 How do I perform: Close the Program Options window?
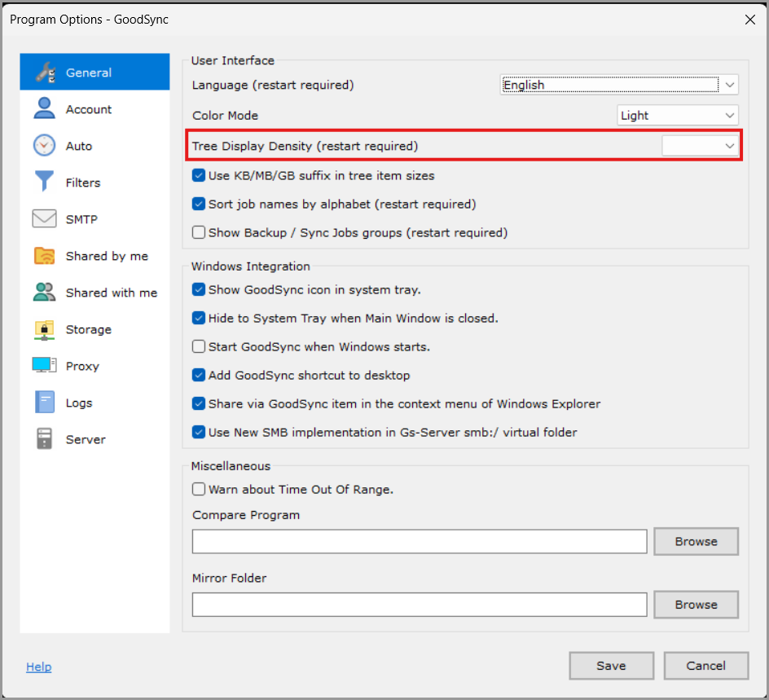pyautogui.click(x=750, y=20)
